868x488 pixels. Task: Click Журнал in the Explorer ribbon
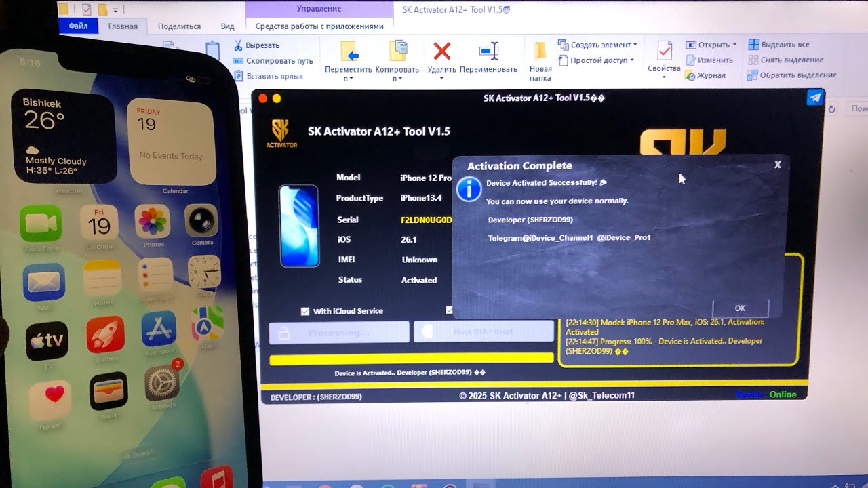pyautogui.click(x=705, y=75)
